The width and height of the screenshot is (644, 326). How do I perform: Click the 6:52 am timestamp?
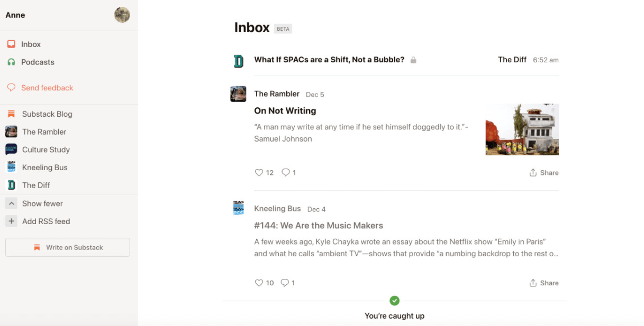click(546, 60)
